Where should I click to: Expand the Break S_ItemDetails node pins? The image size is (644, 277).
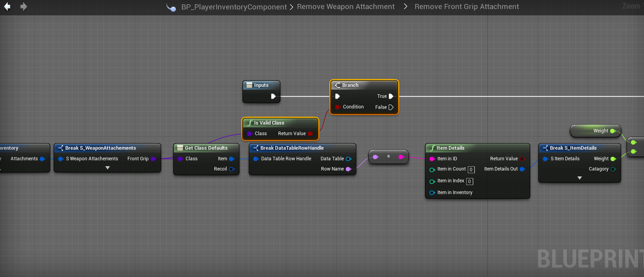pos(579,178)
